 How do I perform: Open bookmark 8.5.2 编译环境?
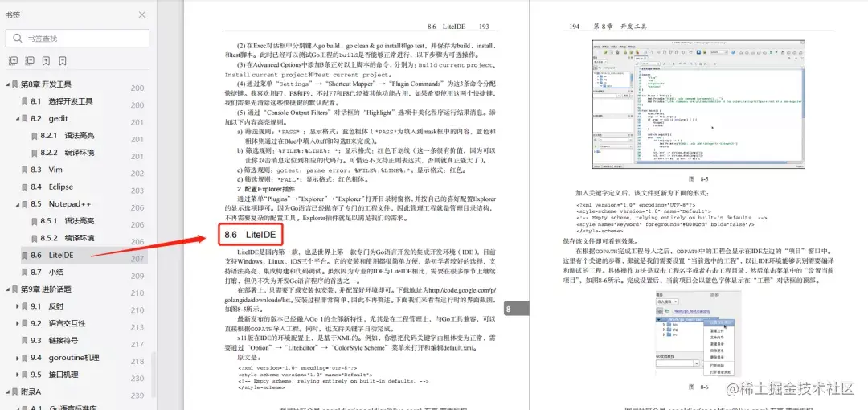[67, 238]
